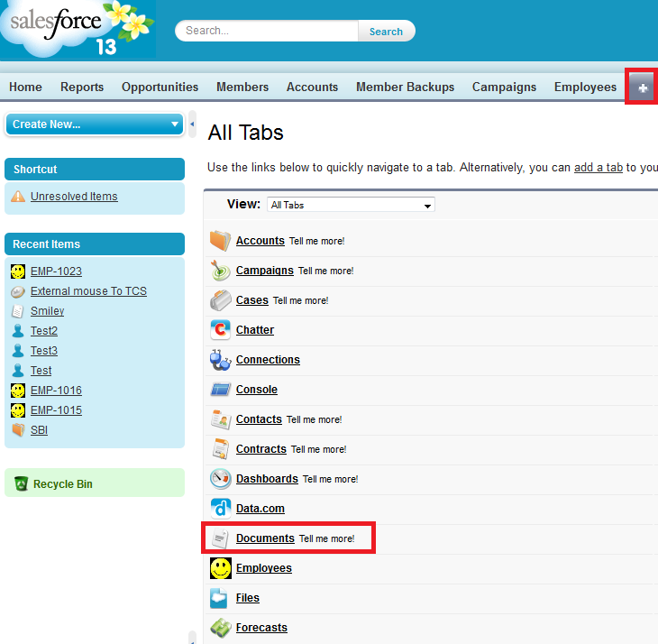Click the Chatter icon
The image size is (658, 644).
coord(220,330)
